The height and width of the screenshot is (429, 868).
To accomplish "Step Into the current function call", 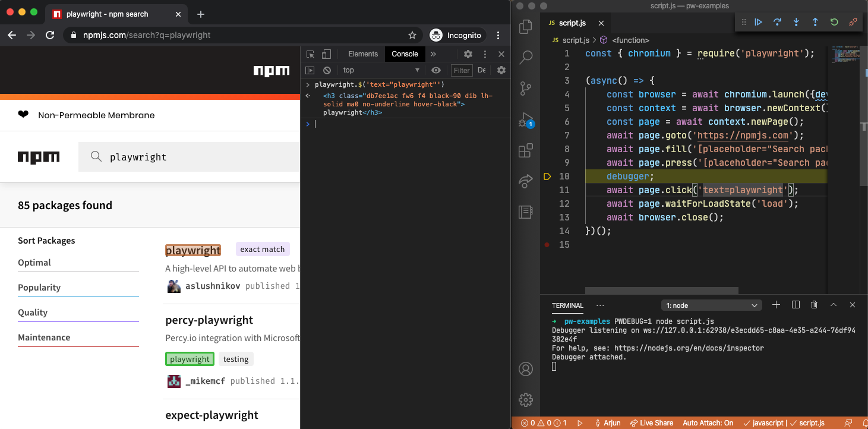I will [796, 22].
